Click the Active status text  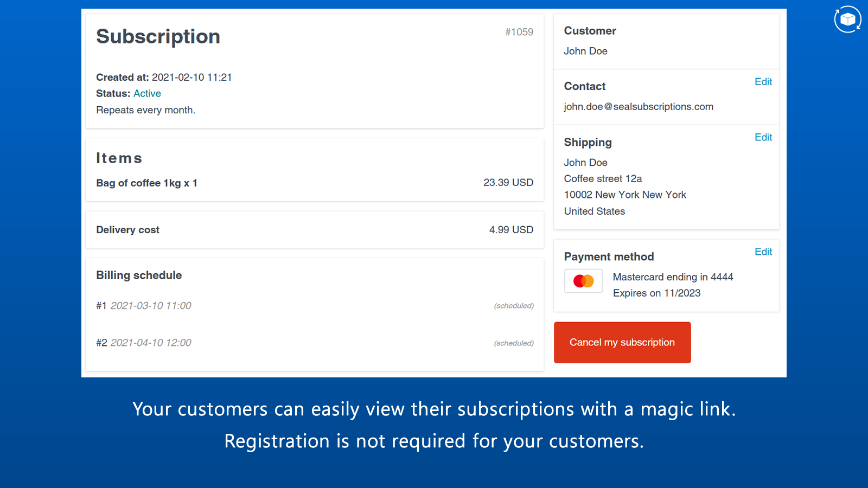(x=147, y=93)
